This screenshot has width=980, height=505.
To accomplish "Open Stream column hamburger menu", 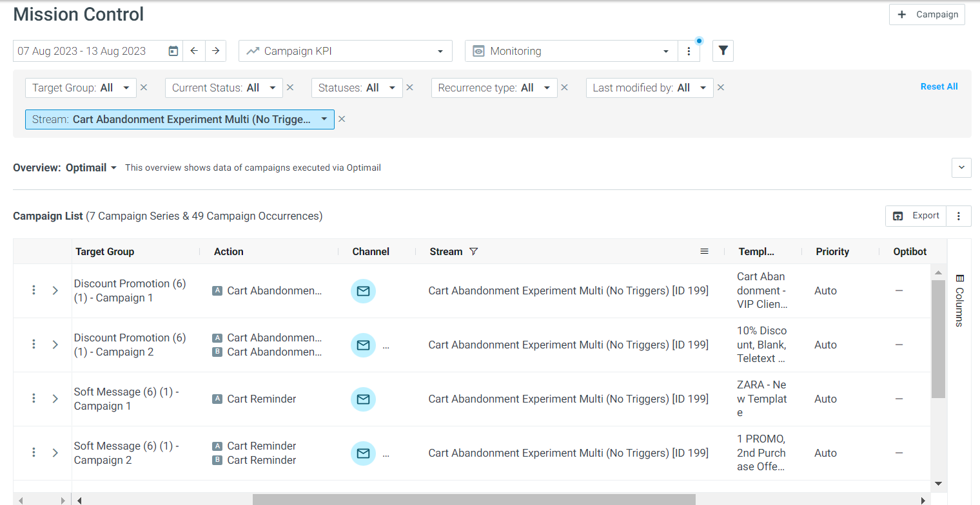I will pyautogui.click(x=704, y=252).
